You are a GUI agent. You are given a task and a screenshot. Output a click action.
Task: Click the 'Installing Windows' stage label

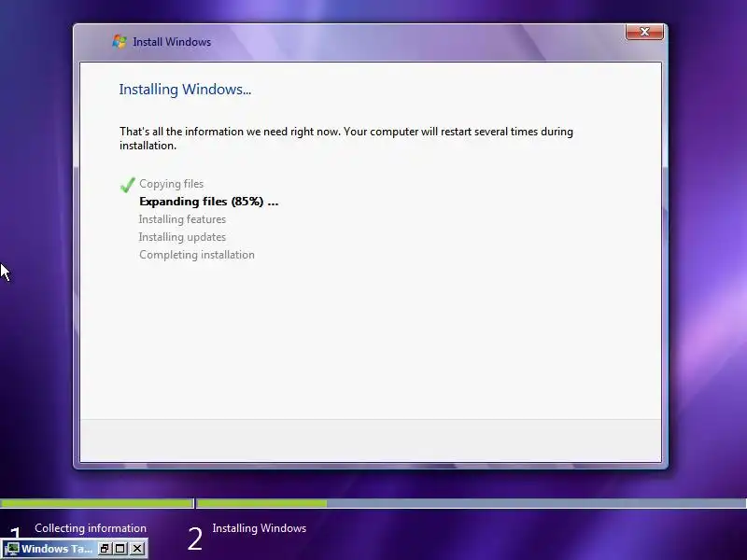(260, 528)
